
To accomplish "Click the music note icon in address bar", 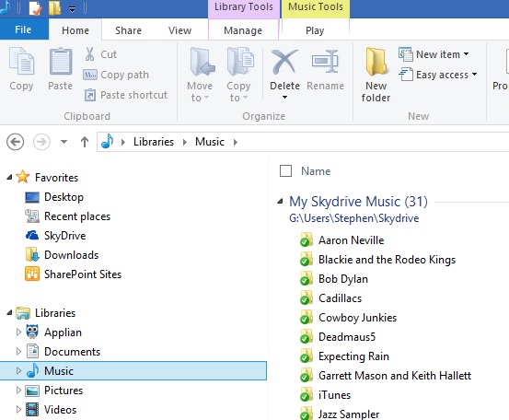I will click(108, 142).
